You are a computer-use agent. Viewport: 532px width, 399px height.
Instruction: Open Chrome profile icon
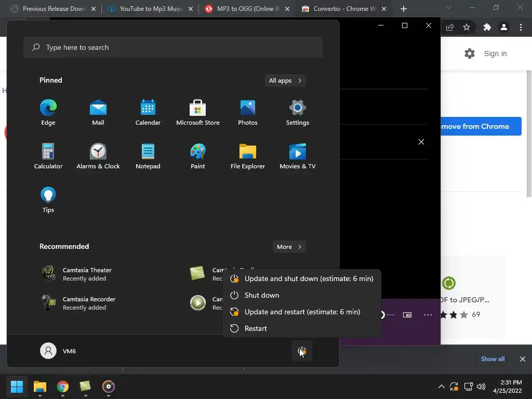504,27
